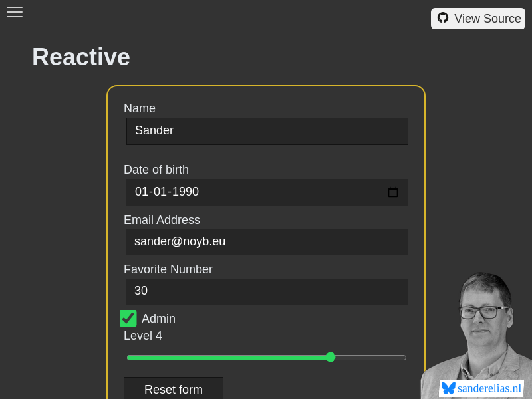The width and height of the screenshot is (532, 399).
Task: Click the GitHub icon in View Source
Action: click(443, 18)
